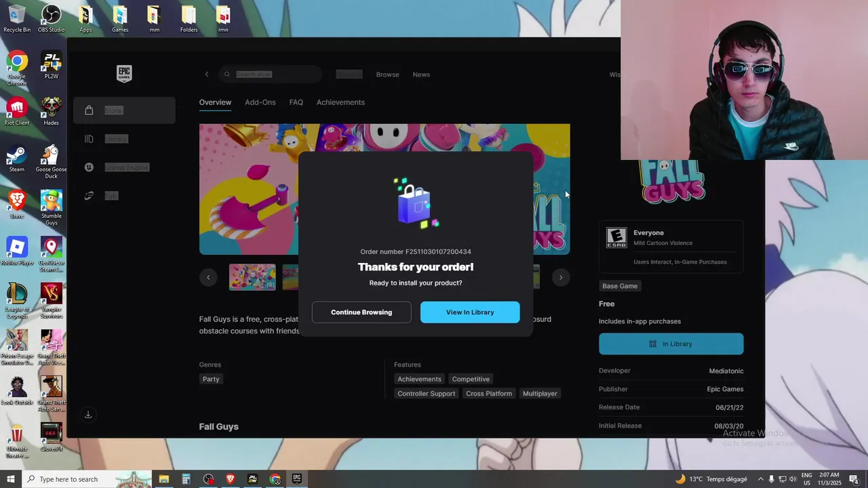Open the Epic Games taskbar icon
Screen dimensions: 868x488
[x=297, y=479]
